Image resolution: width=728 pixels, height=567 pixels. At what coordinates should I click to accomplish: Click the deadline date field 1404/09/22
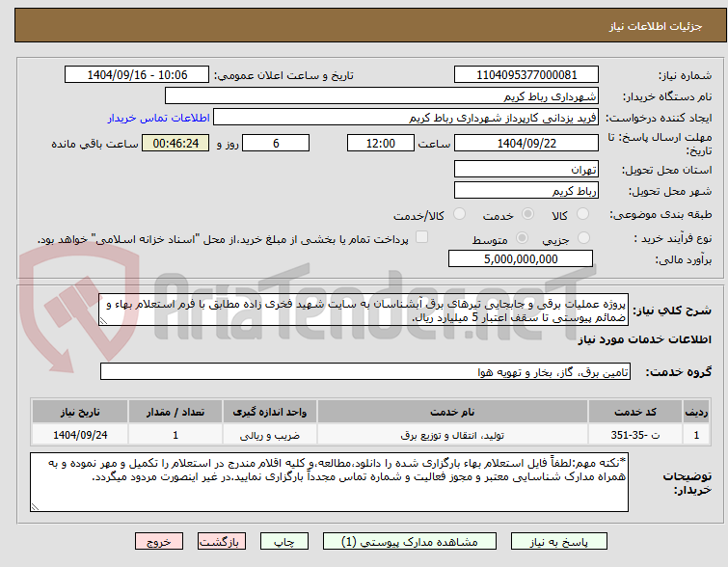click(526, 143)
